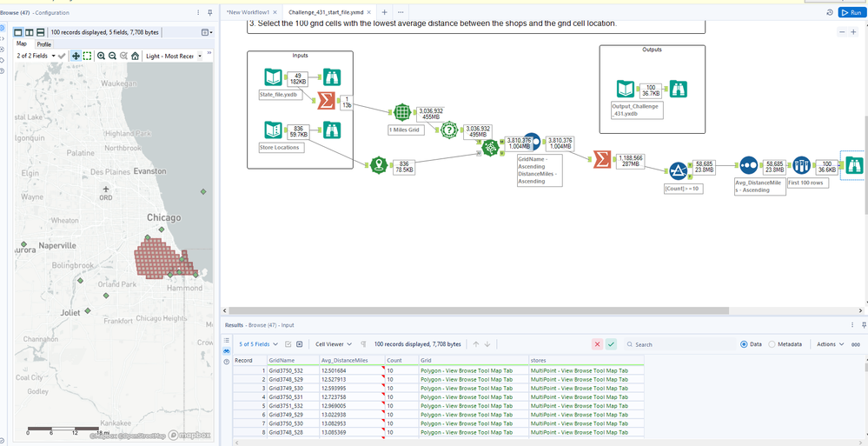Select the single-pane map layout icon
The height and width of the screenshot is (446, 868).
[18, 33]
